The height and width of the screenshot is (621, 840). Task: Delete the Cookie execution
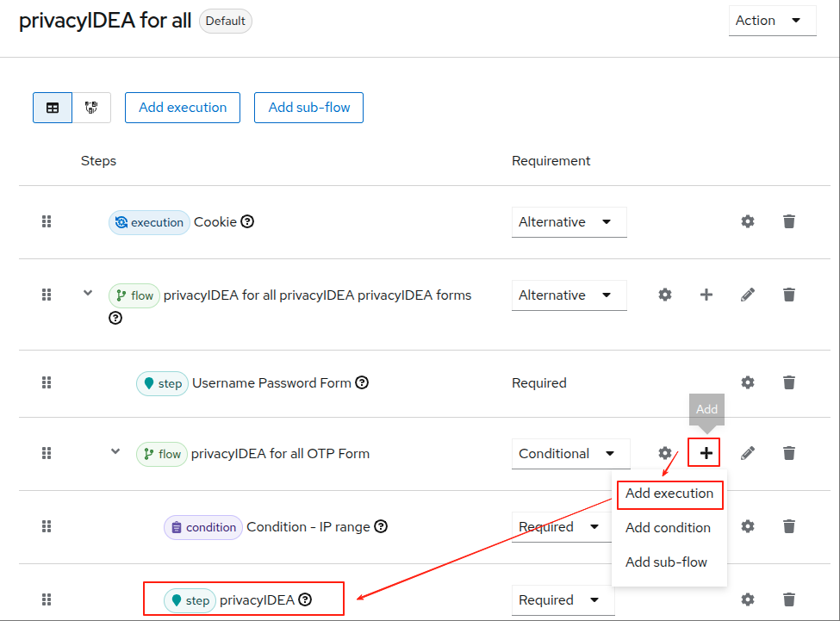(x=788, y=221)
